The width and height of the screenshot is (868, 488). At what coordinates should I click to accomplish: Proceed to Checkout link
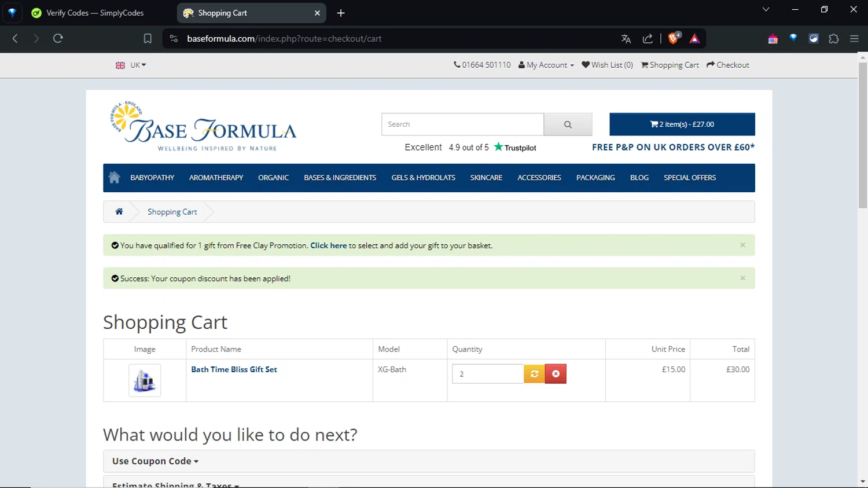728,65
